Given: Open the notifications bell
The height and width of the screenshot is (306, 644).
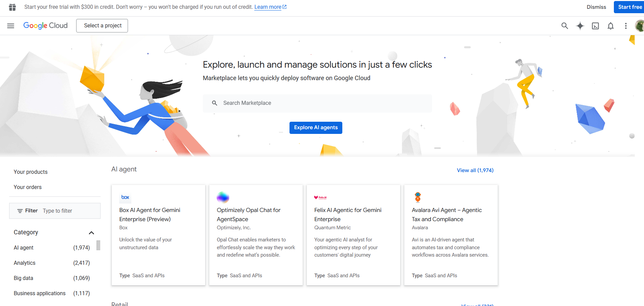Looking at the screenshot, I should (x=610, y=26).
